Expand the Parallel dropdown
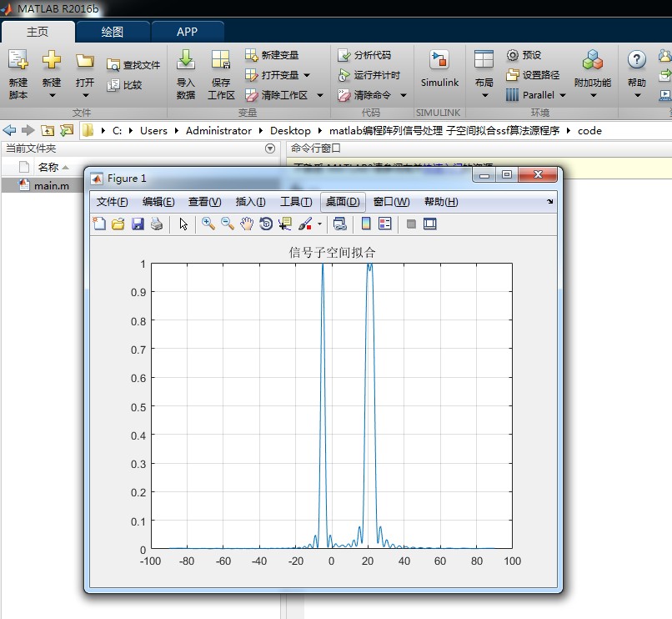Viewport: 672px width, 619px height. pos(563,95)
